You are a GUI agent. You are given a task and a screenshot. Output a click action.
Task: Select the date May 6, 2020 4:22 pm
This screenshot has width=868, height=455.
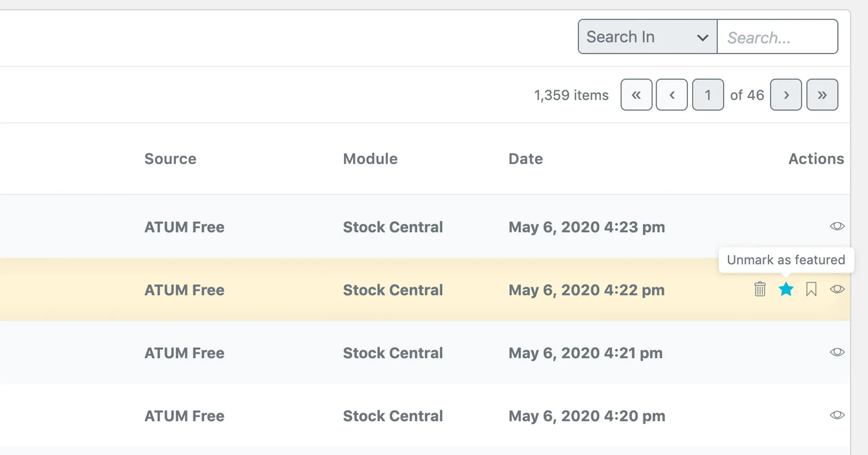pos(587,290)
